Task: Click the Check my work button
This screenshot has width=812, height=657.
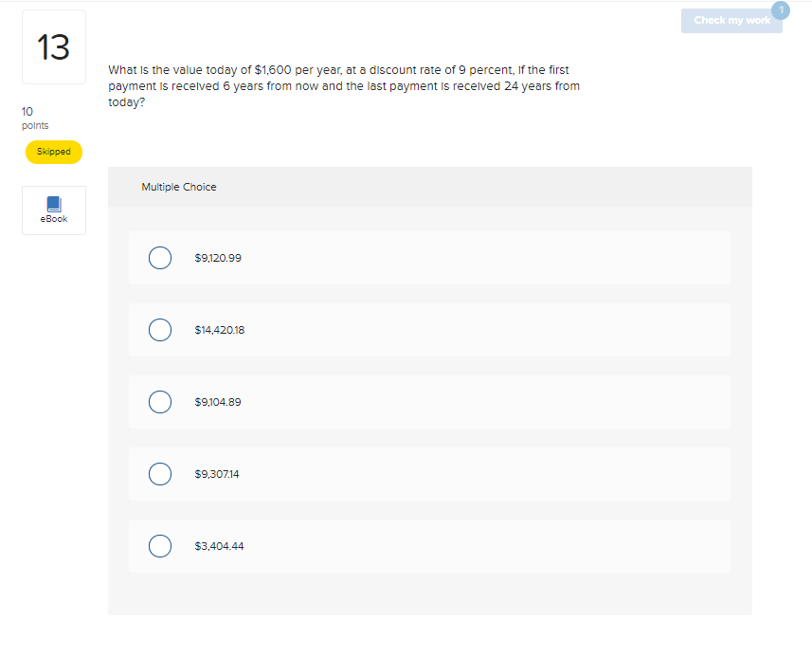Action: pos(731,20)
